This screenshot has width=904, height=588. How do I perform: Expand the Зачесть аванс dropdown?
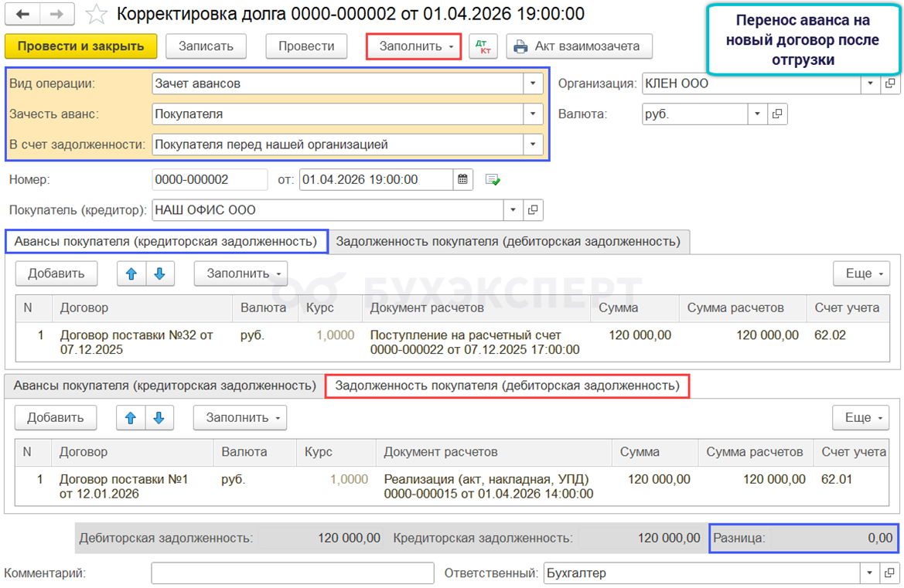532,114
